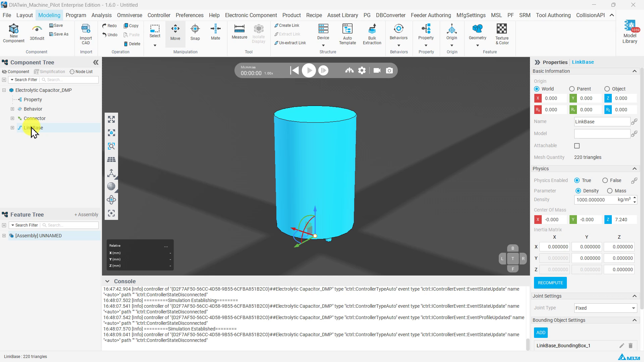
Task: Take a viewport screenshot snapshot
Action: tap(389, 70)
